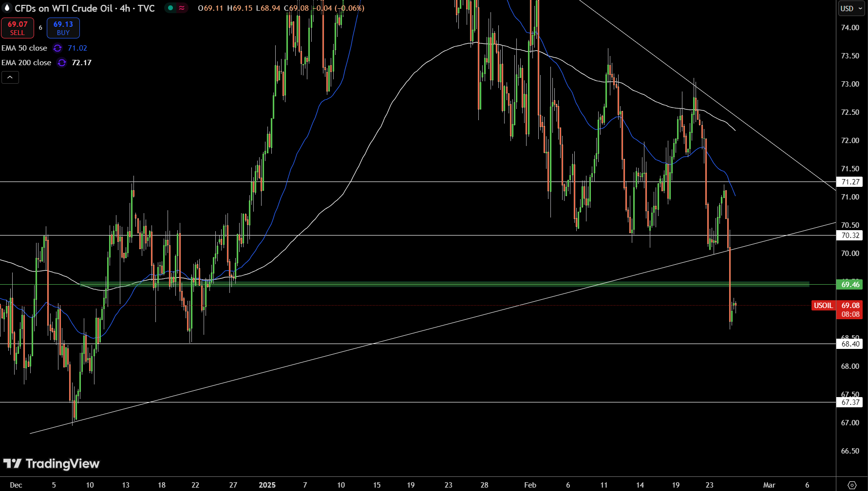Collapse the indicator legend with the chevron
868x491 pixels.
point(10,77)
